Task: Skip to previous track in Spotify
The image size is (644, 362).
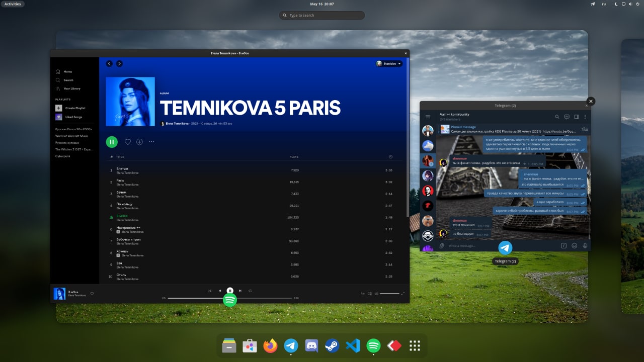Action: 220,291
